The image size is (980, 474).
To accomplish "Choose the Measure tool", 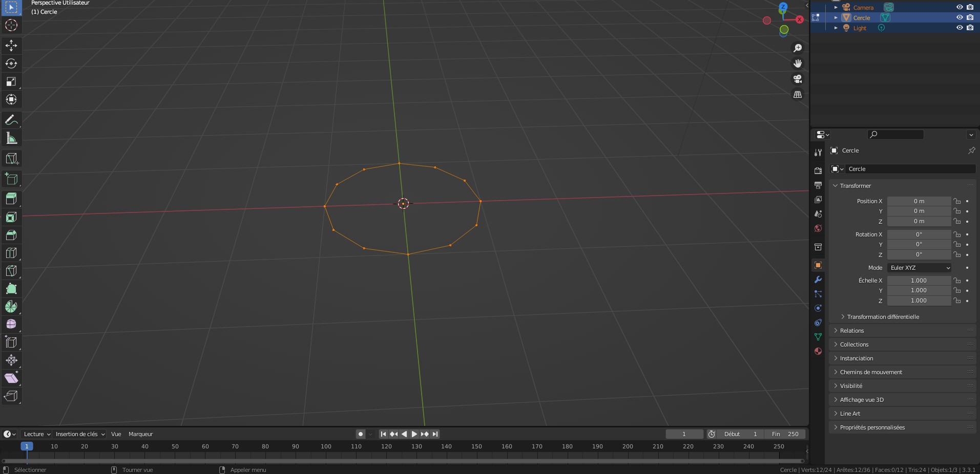I will (x=11, y=138).
